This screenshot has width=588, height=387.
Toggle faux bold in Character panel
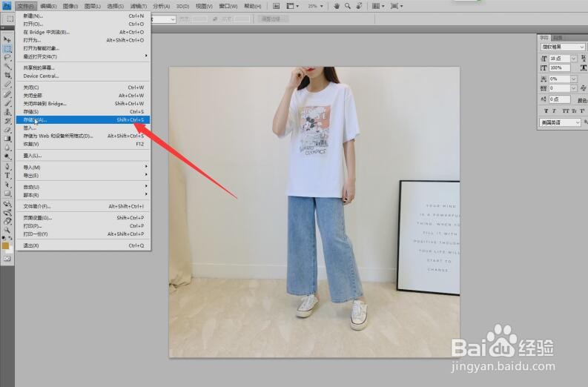(x=546, y=111)
